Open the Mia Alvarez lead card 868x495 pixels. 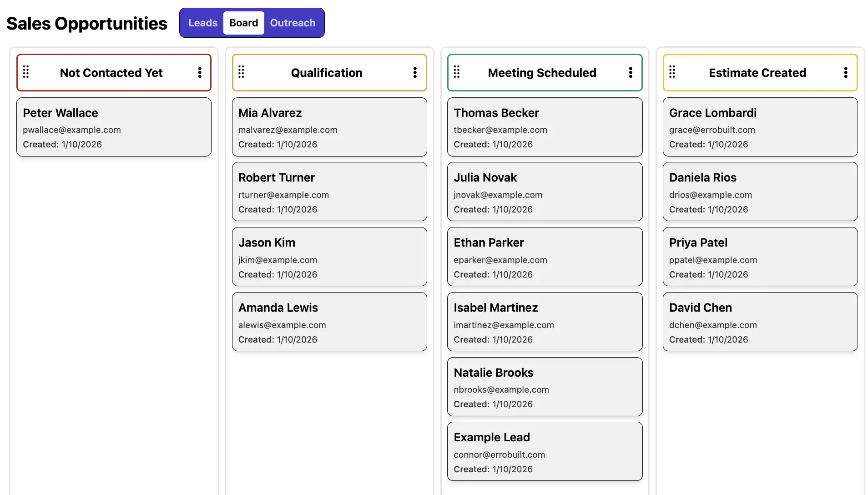(329, 127)
